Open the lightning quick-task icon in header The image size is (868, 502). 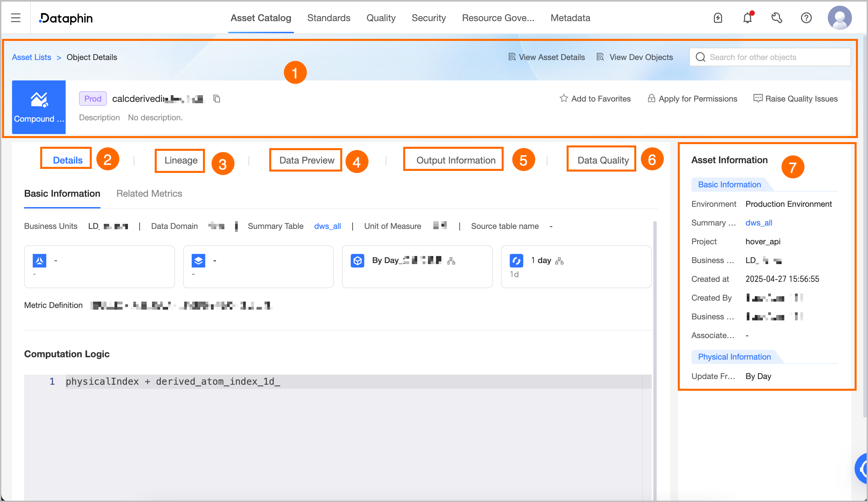[718, 18]
